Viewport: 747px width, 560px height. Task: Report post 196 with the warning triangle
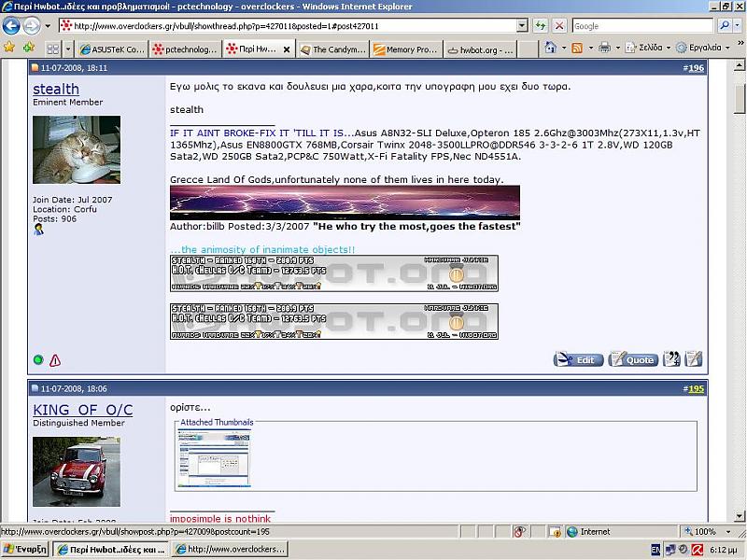[55, 360]
